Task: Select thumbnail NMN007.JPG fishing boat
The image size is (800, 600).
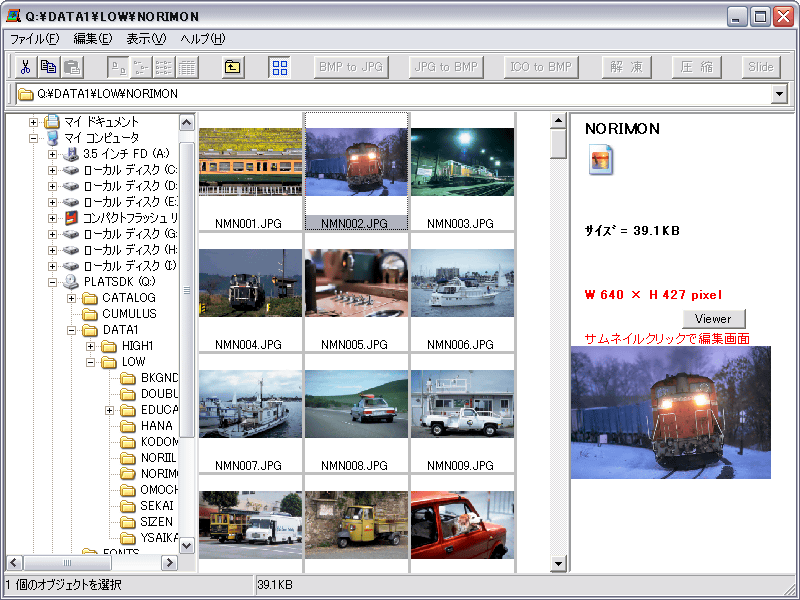Action: point(251,404)
